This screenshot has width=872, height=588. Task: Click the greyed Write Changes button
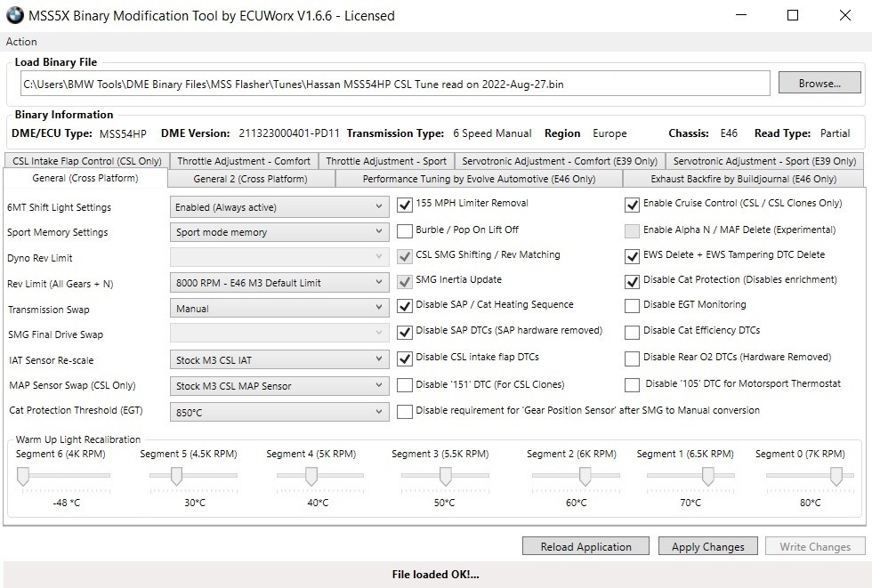(815, 546)
